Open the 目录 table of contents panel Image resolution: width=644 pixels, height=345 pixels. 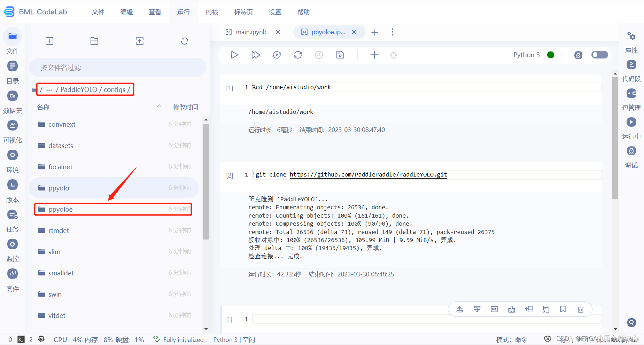(x=13, y=72)
